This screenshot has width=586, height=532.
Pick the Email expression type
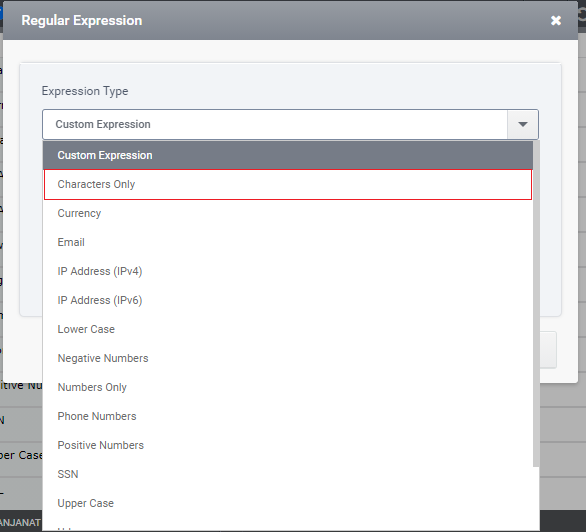tap(288, 242)
